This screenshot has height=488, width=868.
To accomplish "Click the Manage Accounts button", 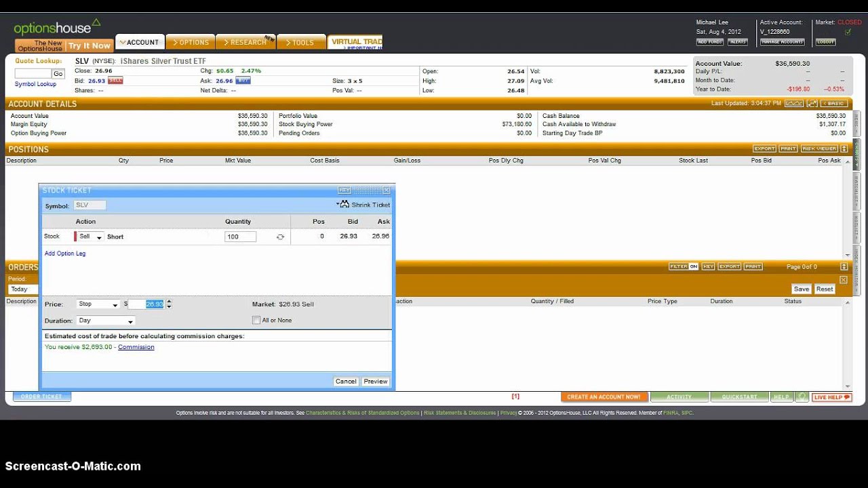I will pyautogui.click(x=782, y=42).
